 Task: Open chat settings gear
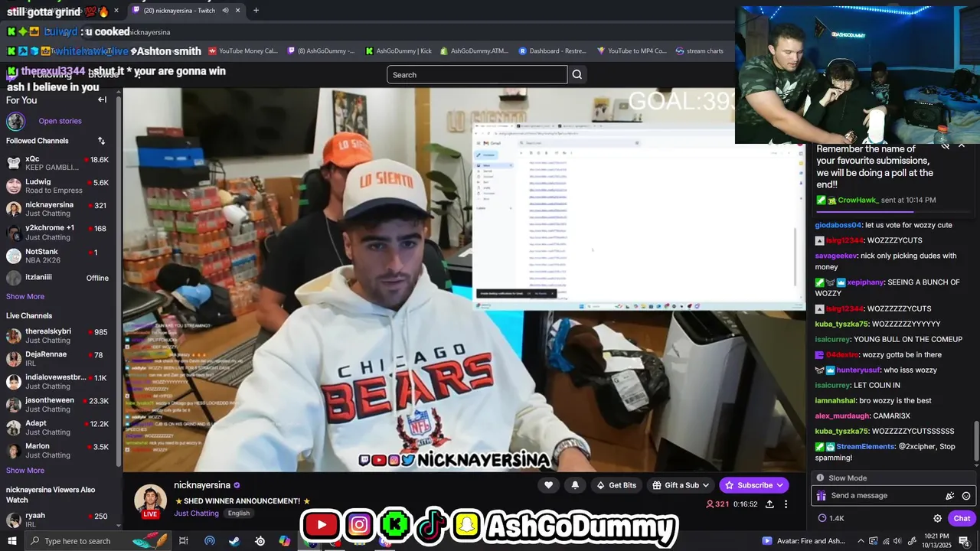(x=937, y=518)
